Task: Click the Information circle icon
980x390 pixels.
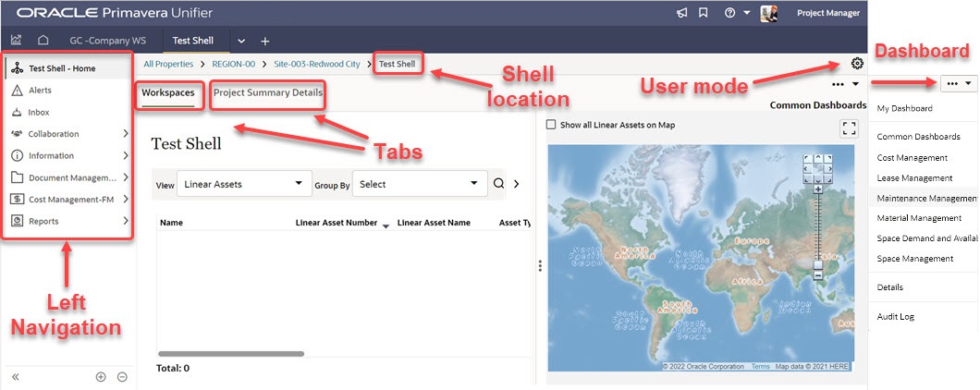Action: 17,155
